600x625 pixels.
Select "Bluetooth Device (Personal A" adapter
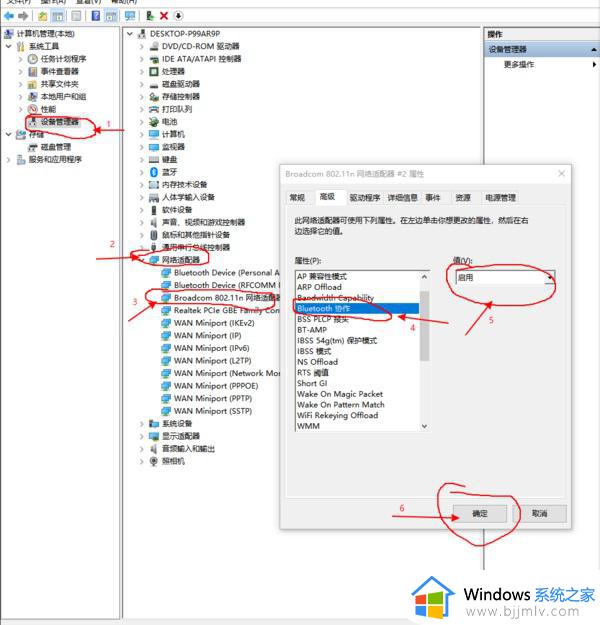pyautogui.click(x=226, y=273)
